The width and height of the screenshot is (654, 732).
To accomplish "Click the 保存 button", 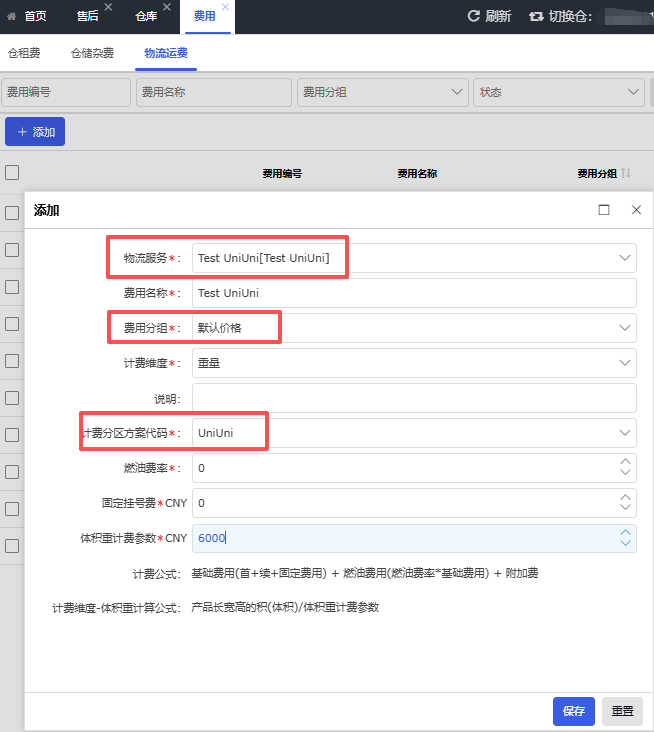I will pyautogui.click(x=573, y=711).
